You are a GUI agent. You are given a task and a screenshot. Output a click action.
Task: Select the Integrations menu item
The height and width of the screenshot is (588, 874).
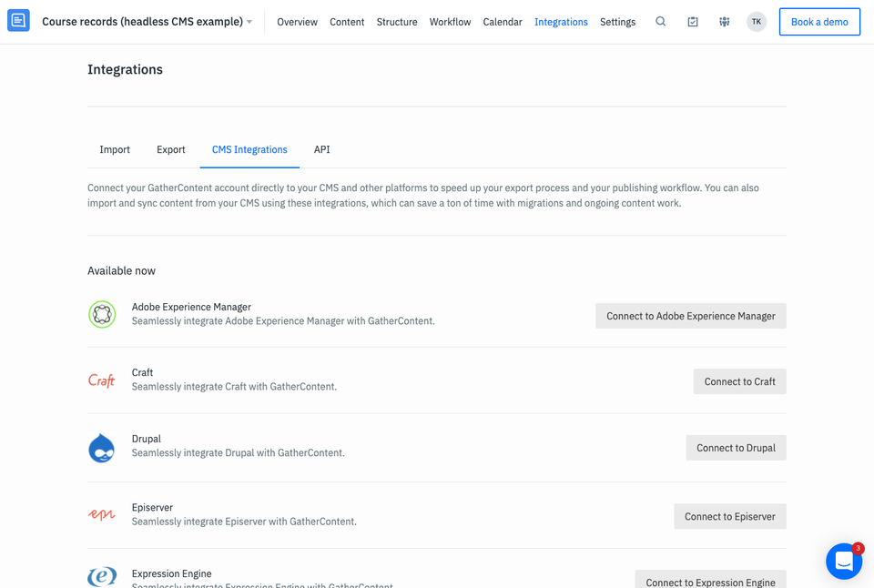pyautogui.click(x=561, y=22)
